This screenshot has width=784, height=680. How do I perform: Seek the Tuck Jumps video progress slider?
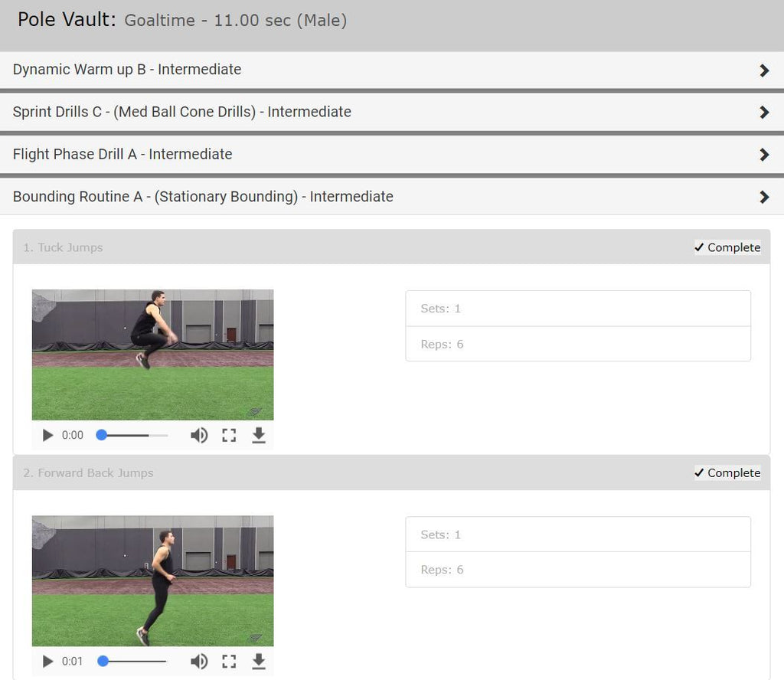point(133,435)
